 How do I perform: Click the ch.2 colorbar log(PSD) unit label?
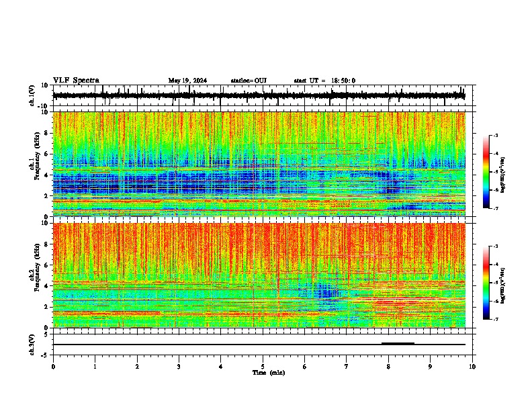(x=503, y=285)
